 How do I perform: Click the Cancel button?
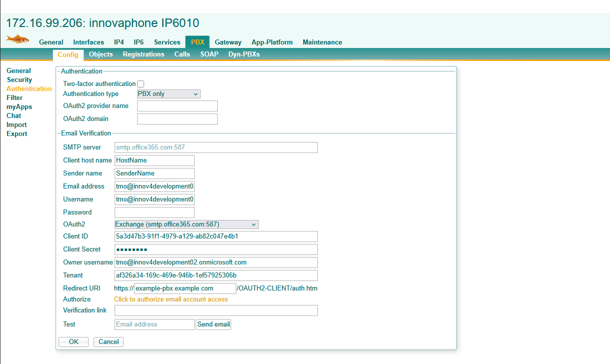[109, 342]
